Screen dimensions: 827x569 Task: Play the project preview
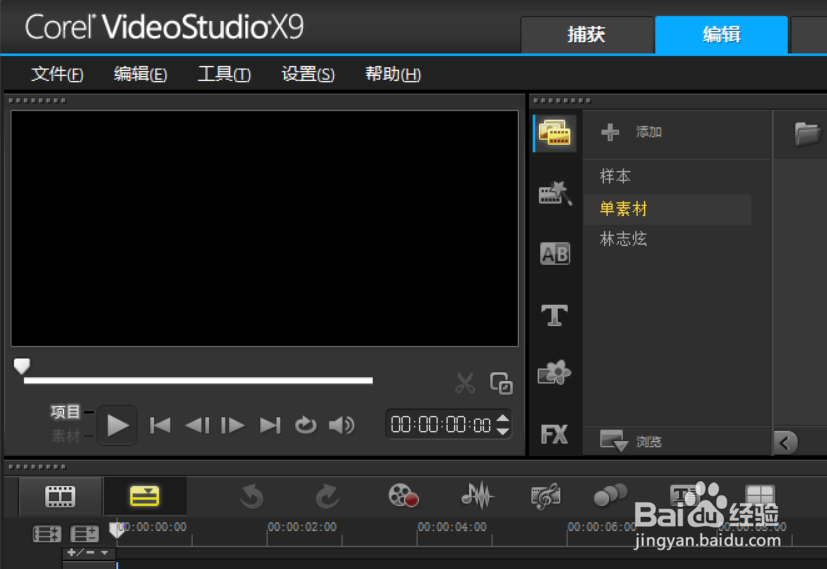coord(117,425)
